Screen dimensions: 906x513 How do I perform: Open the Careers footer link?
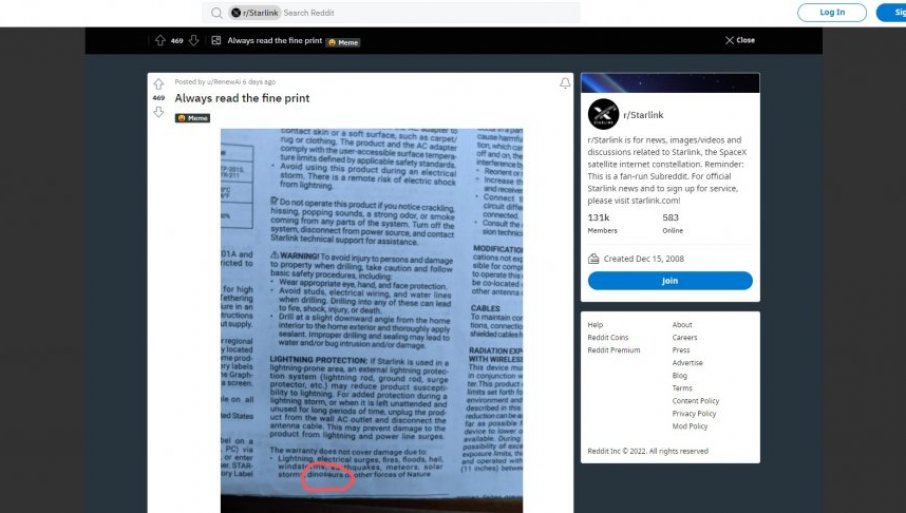tap(685, 337)
